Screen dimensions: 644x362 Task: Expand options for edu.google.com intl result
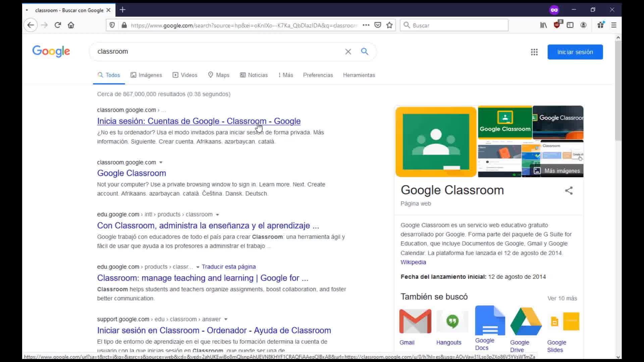coord(217,215)
